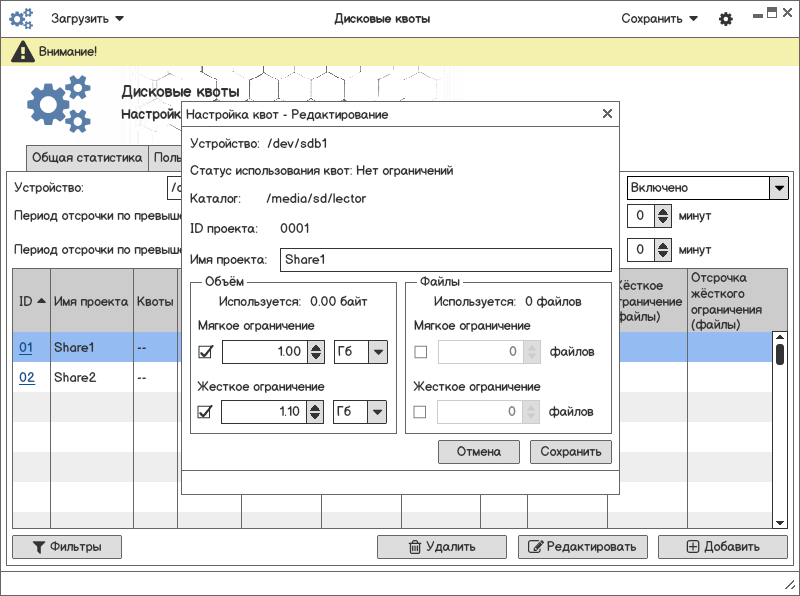This screenshot has height=596, width=800.
Task: Click the Редактировать pencil button
Action: 582,547
